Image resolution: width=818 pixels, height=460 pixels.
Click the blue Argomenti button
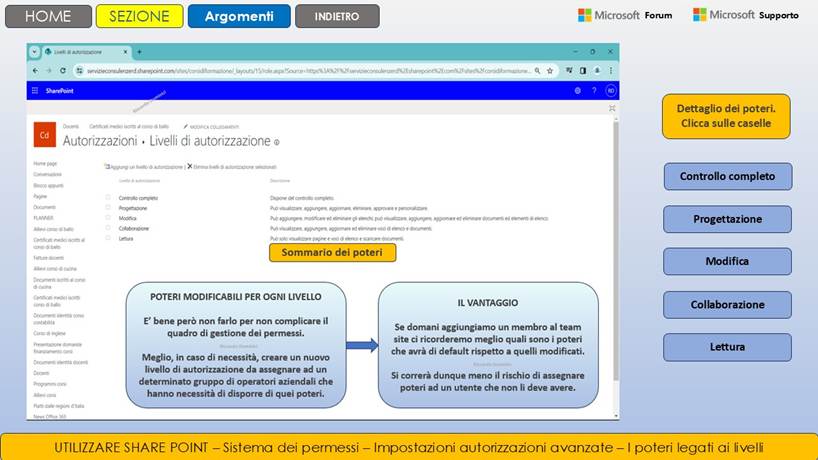tap(239, 16)
